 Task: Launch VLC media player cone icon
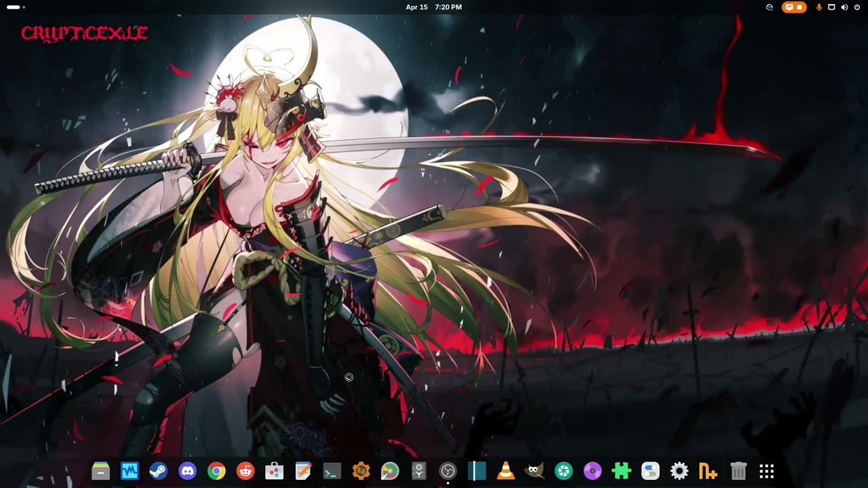(x=506, y=471)
